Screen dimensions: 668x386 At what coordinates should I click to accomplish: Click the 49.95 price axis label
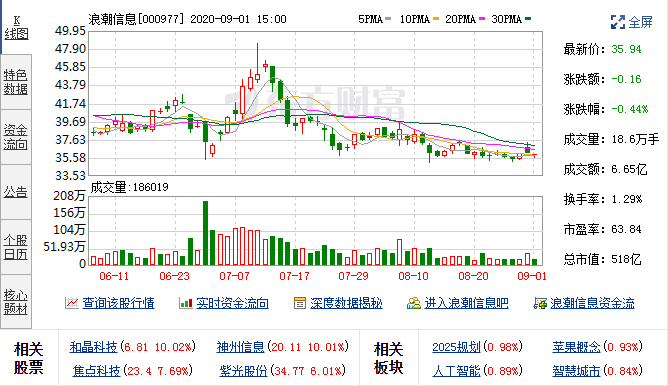pos(70,31)
